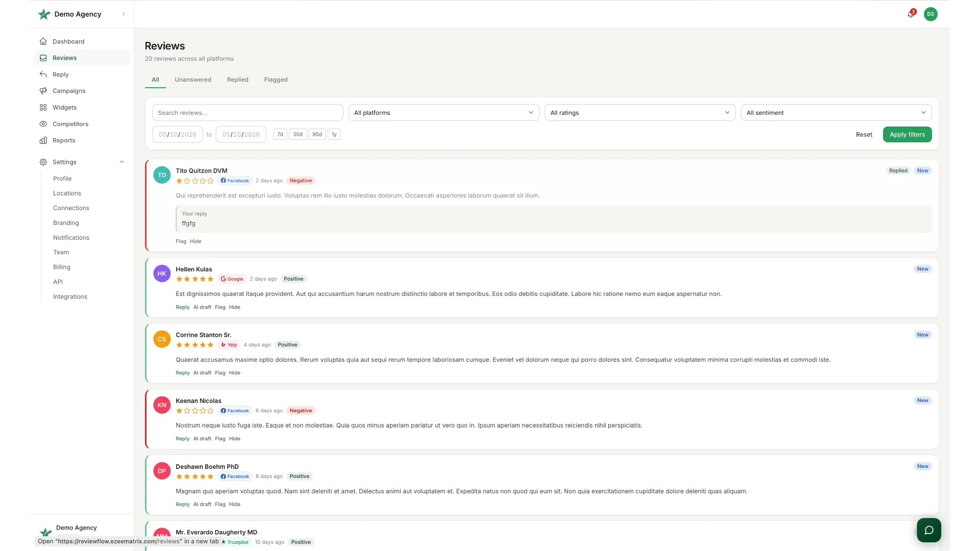Click the Positive tag on Hellen Kulas's review
The image size is (980, 551).
(293, 279)
